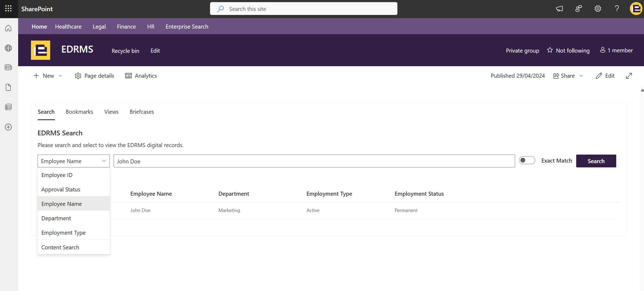Image resolution: width=644 pixels, height=291 pixels.
Task: Click the Department column header
Action: point(234,194)
